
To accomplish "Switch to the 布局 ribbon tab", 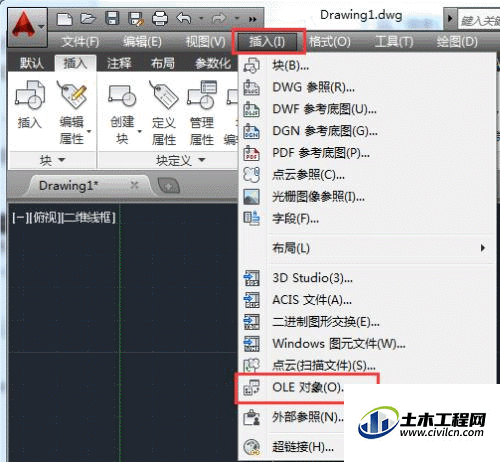I will coord(163,63).
